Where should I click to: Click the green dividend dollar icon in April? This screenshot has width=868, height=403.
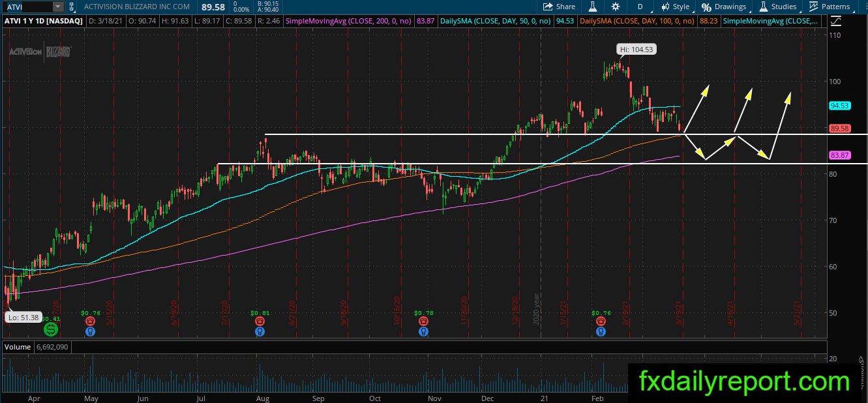point(50,330)
